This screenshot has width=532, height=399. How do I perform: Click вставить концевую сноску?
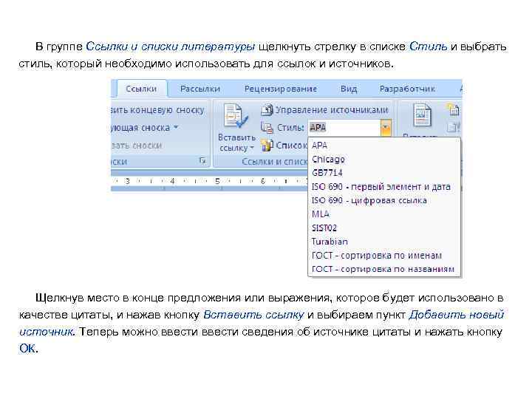pos(158,110)
